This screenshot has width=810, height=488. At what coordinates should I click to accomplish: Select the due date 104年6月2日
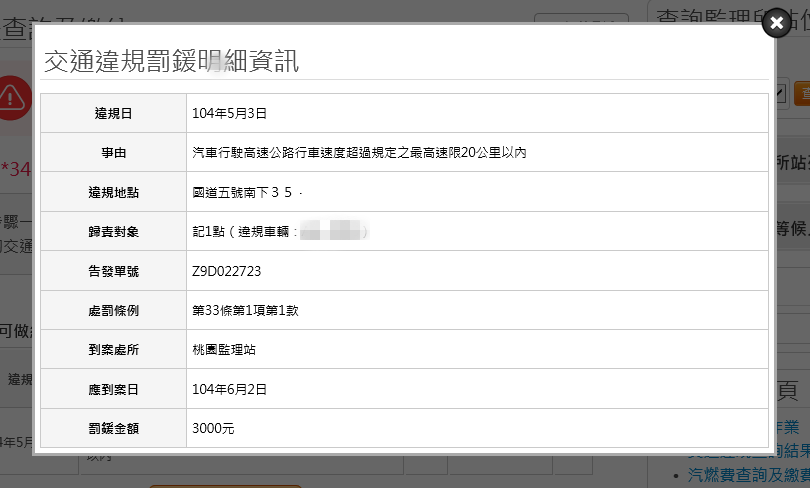click(229, 389)
